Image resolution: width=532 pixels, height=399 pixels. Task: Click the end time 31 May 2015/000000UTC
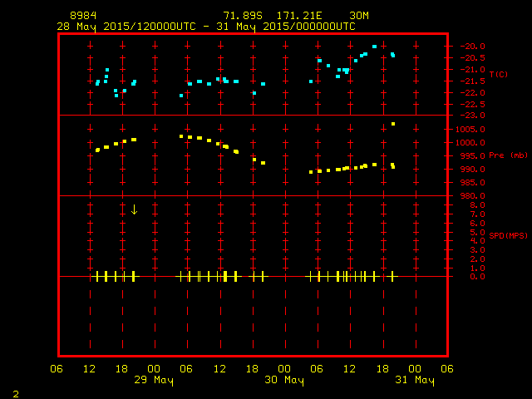[286, 27]
